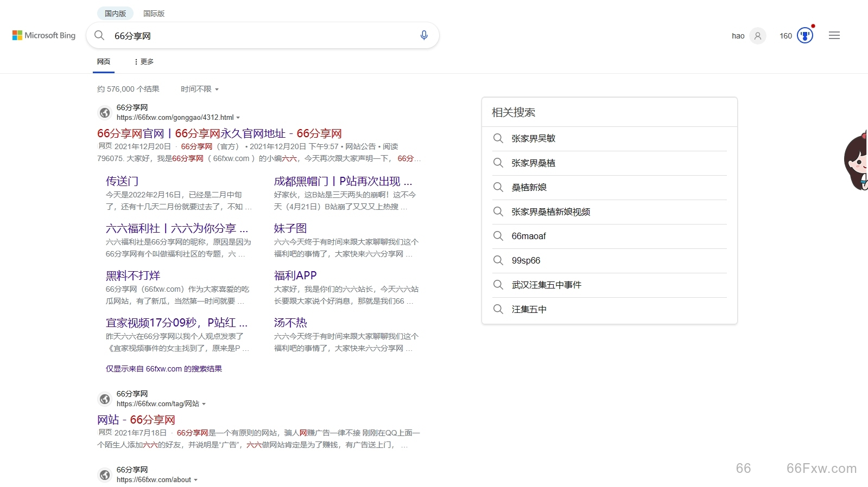The image size is (868, 487).
Task: Open the 时间不限 time filter dropdown
Action: click(199, 89)
